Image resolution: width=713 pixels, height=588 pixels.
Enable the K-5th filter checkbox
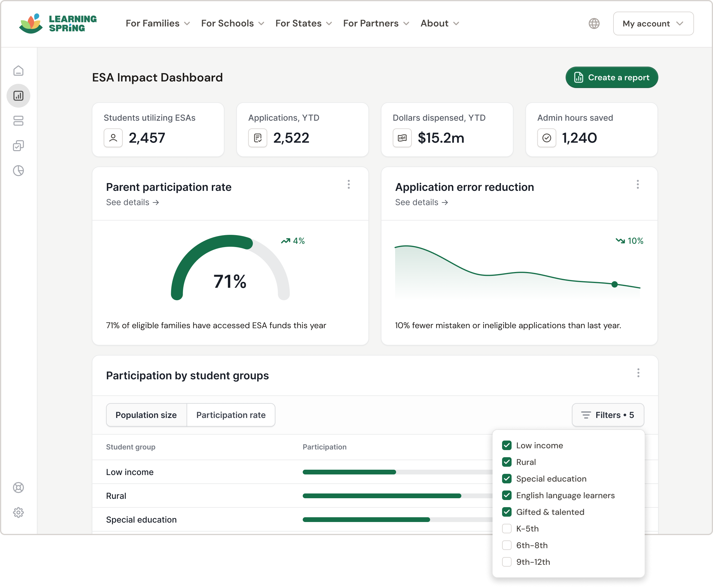tap(507, 528)
